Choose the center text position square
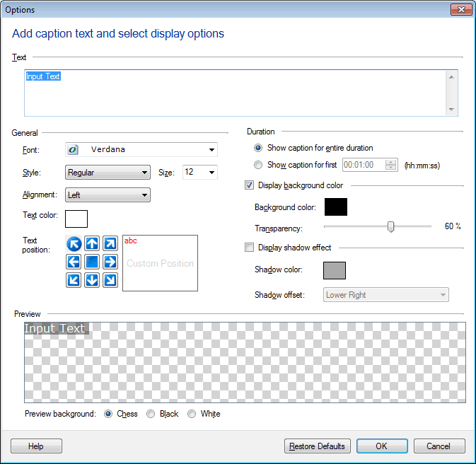Image resolution: width=476 pixels, height=464 pixels. (x=92, y=262)
